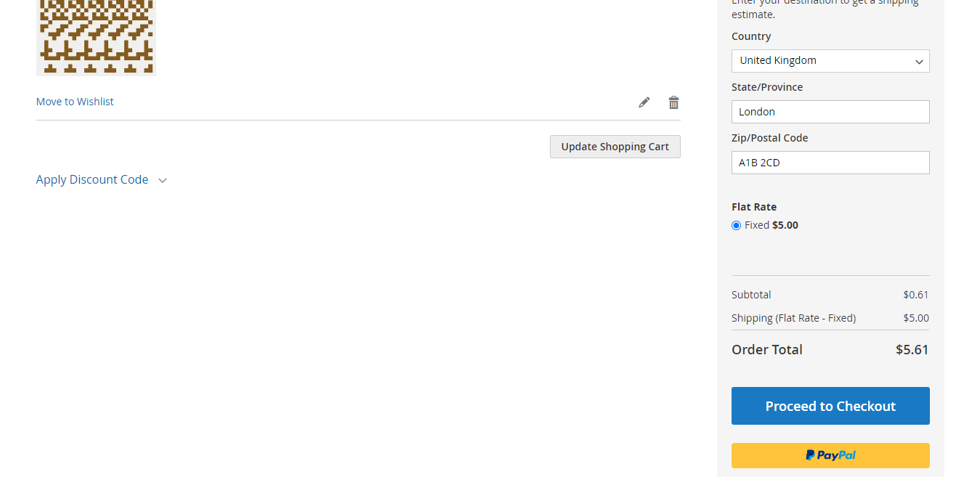
Task: Click the Update Shopping Cart button
Action: pyautogui.click(x=615, y=146)
